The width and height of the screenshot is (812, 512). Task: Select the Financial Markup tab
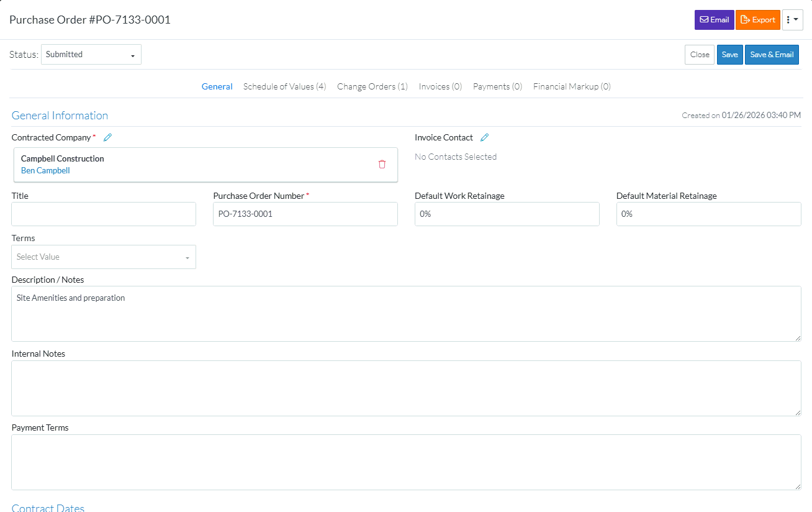[572, 86]
